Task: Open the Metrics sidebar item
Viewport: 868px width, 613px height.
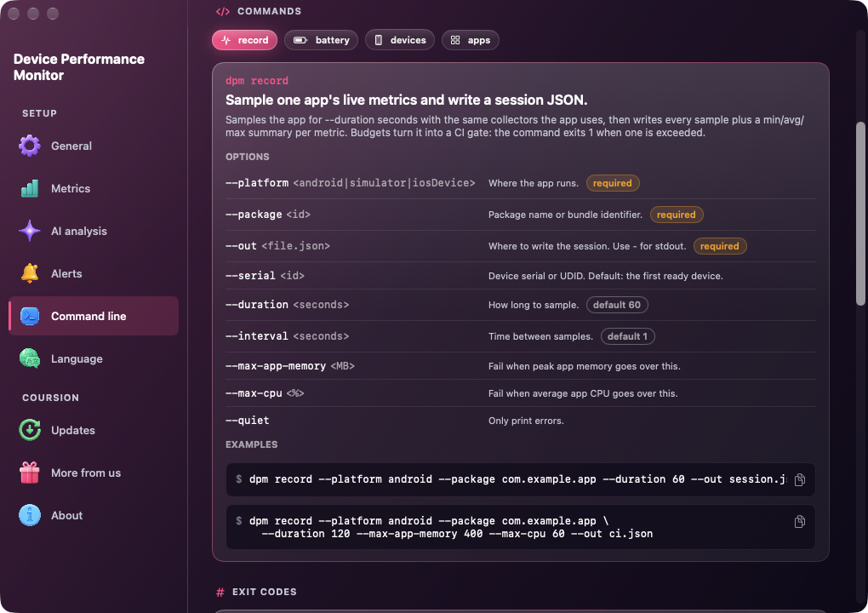Action: [94, 188]
